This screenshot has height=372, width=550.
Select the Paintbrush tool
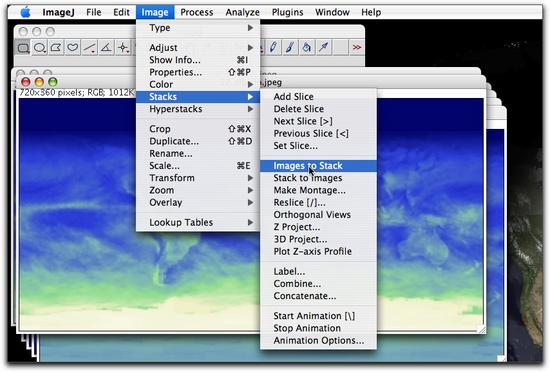coord(290,47)
